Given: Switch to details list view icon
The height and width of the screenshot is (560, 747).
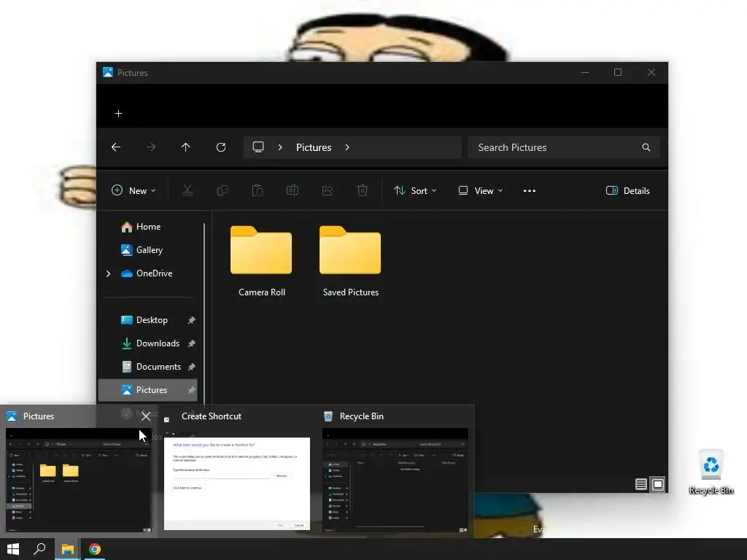Looking at the screenshot, I should click(x=640, y=484).
